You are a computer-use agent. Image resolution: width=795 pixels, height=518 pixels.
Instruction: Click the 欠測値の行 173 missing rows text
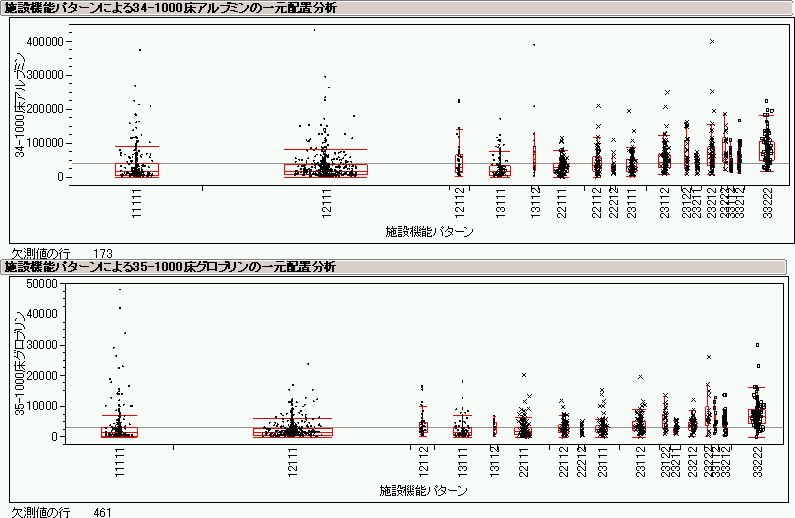62,254
